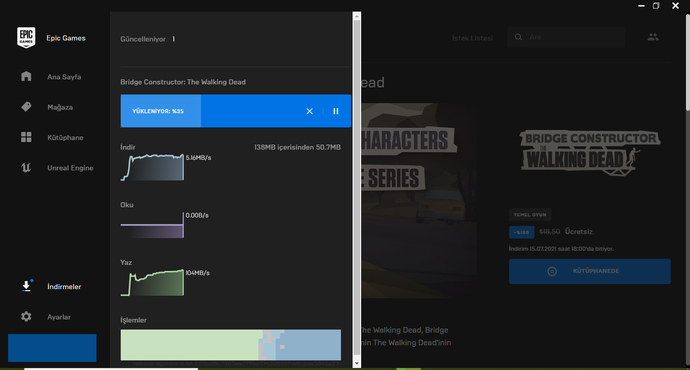Click the Yaz write speed graph

click(x=153, y=282)
